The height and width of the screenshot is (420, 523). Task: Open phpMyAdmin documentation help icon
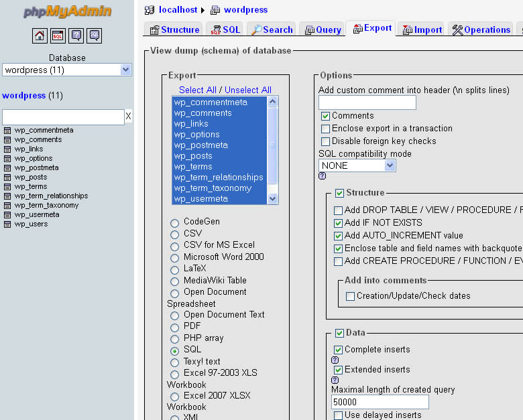tap(76, 36)
